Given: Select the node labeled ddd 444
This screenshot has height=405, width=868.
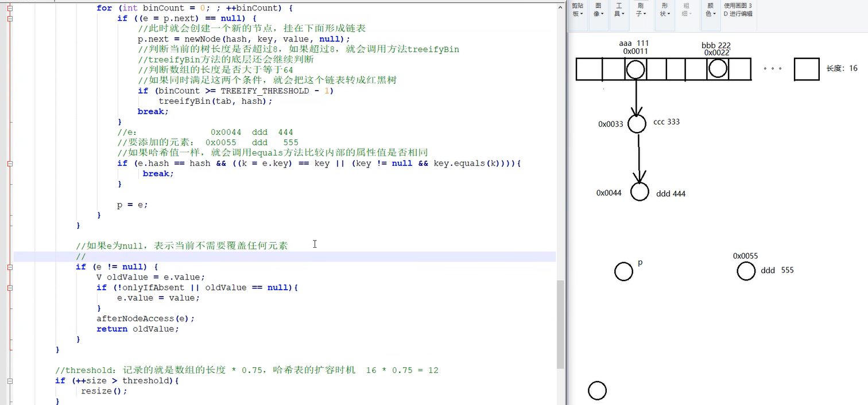Looking at the screenshot, I should (x=640, y=192).
